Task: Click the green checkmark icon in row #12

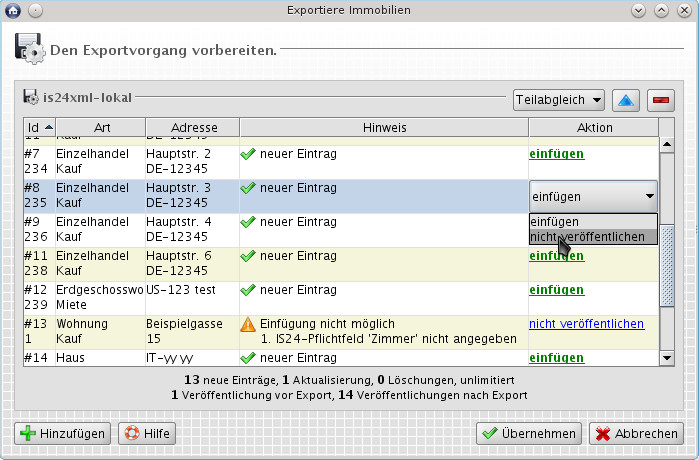Action: [248, 290]
